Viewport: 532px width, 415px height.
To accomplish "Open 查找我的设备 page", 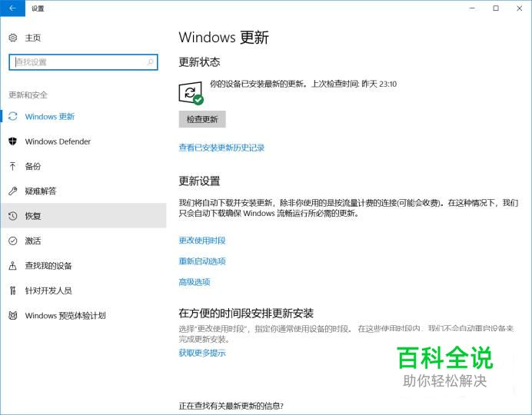I will [83, 265].
